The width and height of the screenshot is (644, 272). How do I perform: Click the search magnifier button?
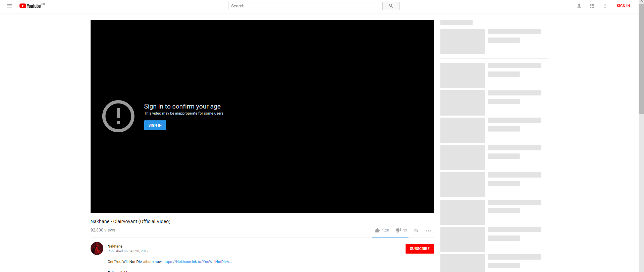coord(391,6)
